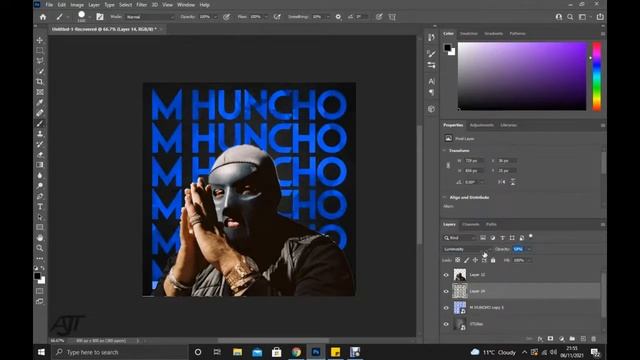This screenshot has width=640, height=360.
Task: Open the File menu
Action: [49, 5]
